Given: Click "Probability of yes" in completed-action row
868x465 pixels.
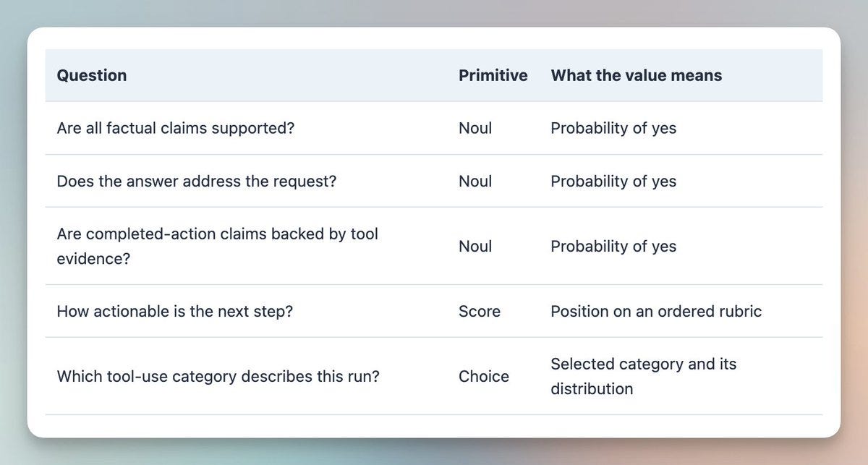Looking at the screenshot, I should 613,246.
